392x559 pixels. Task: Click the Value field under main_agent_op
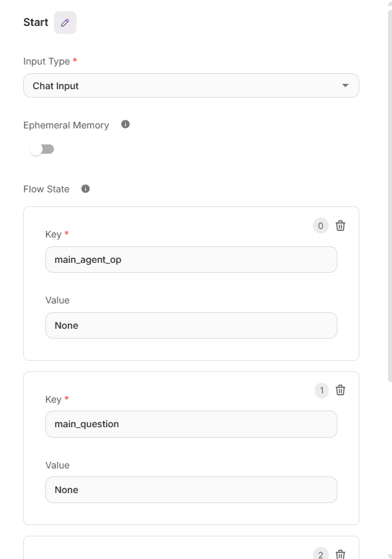(191, 325)
